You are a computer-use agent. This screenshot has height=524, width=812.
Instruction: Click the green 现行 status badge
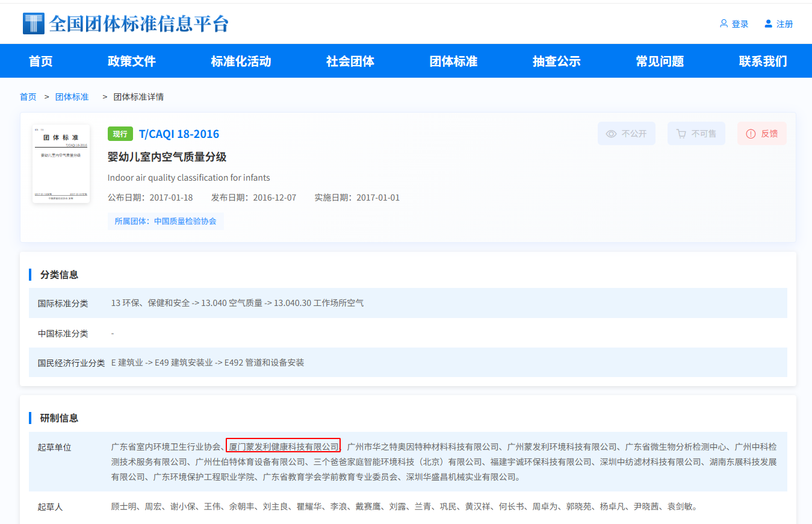tap(120, 134)
